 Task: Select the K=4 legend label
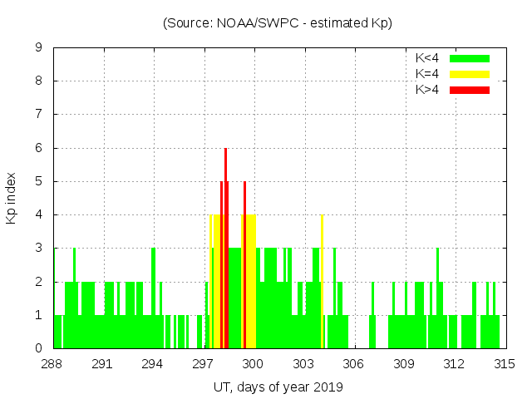[x=427, y=74]
